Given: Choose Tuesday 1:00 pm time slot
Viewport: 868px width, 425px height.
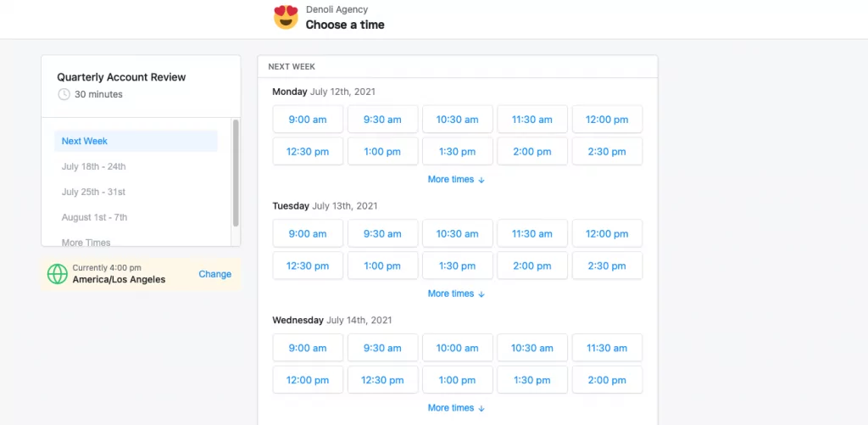Looking at the screenshot, I should (x=382, y=266).
